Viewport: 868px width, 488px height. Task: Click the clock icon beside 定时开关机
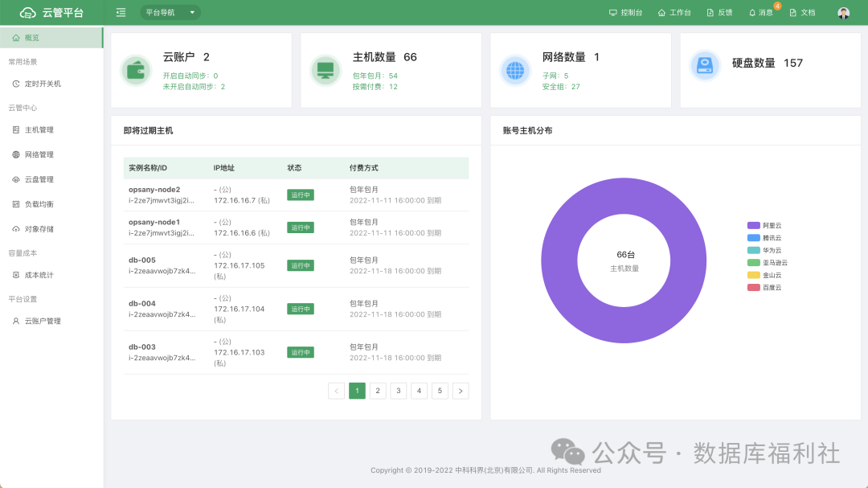tap(16, 84)
